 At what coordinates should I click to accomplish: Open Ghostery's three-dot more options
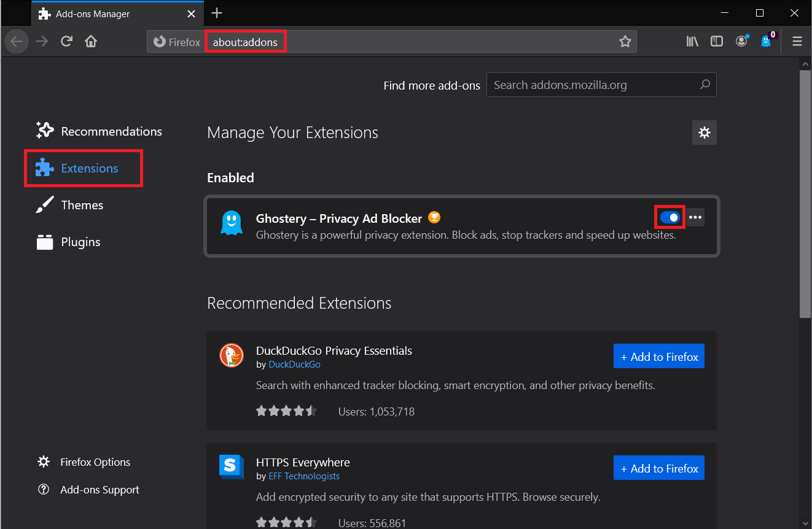pos(695,217)
